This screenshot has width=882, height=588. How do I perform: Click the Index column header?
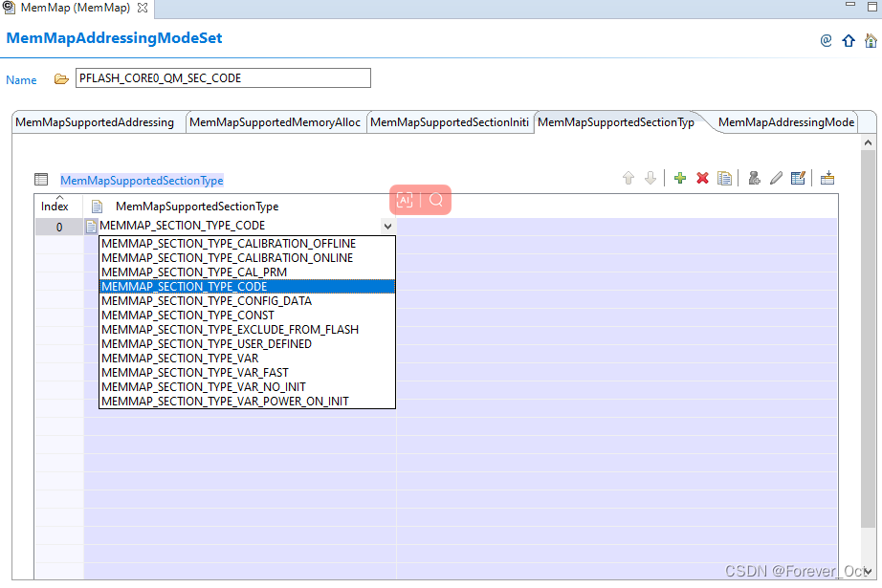pos(58,207)
